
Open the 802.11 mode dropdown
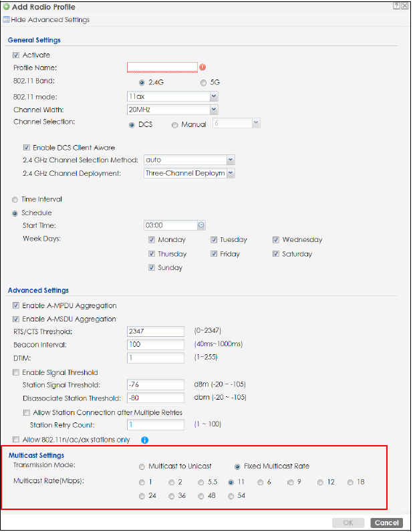point(213,96)
